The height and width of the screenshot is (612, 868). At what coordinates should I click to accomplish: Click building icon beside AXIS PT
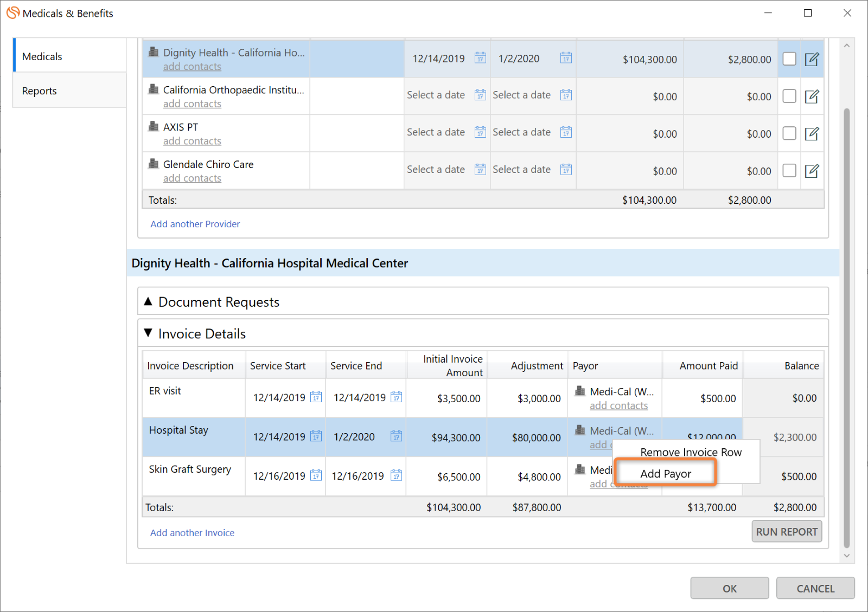154,126
